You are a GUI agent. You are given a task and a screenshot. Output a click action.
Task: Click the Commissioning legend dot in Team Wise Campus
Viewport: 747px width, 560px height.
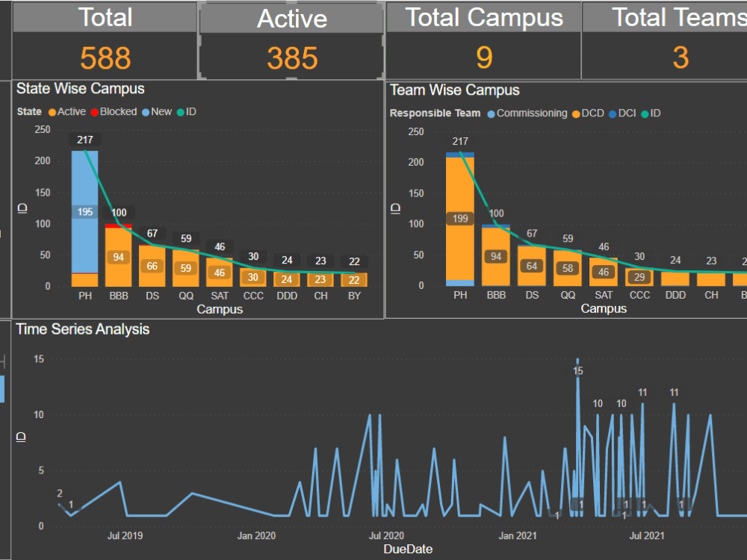tap(491, 113)
